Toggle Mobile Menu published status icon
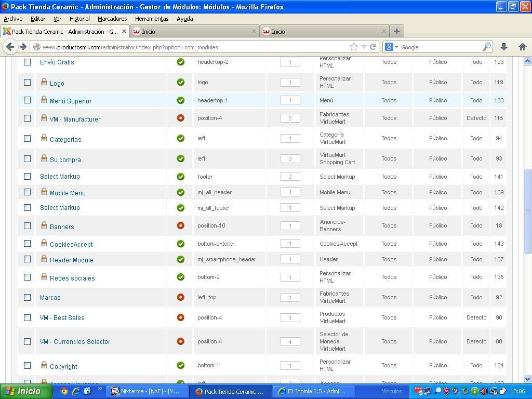Screen dimensions: 532x399 click(x=180, y=192)
